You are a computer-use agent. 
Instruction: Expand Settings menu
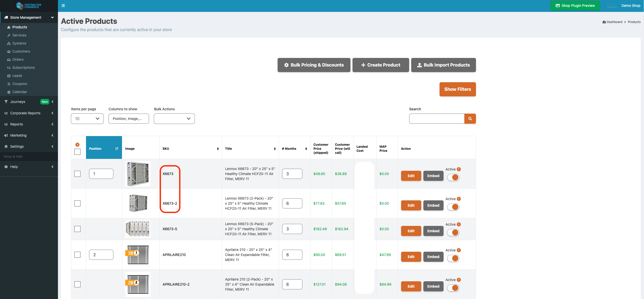[29, 146]
